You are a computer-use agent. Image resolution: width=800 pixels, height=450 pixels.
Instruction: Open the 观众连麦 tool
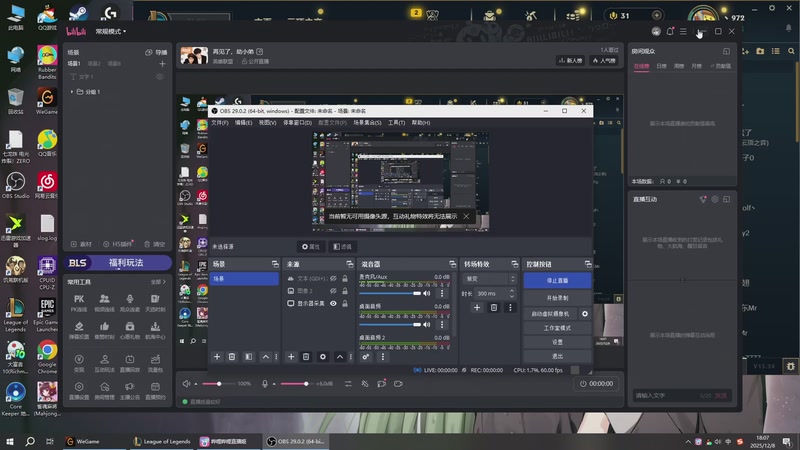pyautogui.click(x=130, y=303)
